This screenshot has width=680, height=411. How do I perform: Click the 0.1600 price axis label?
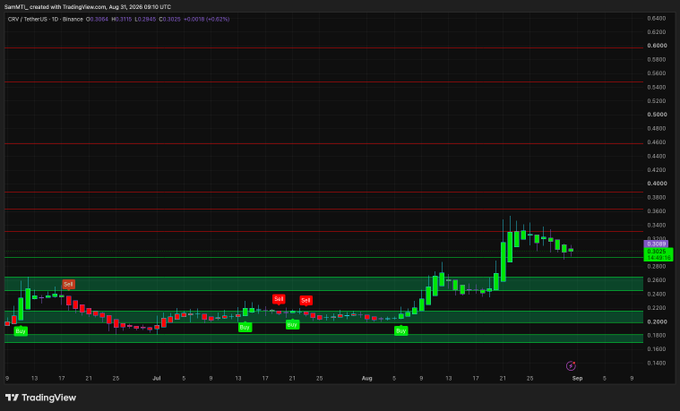tap(656, 349)
